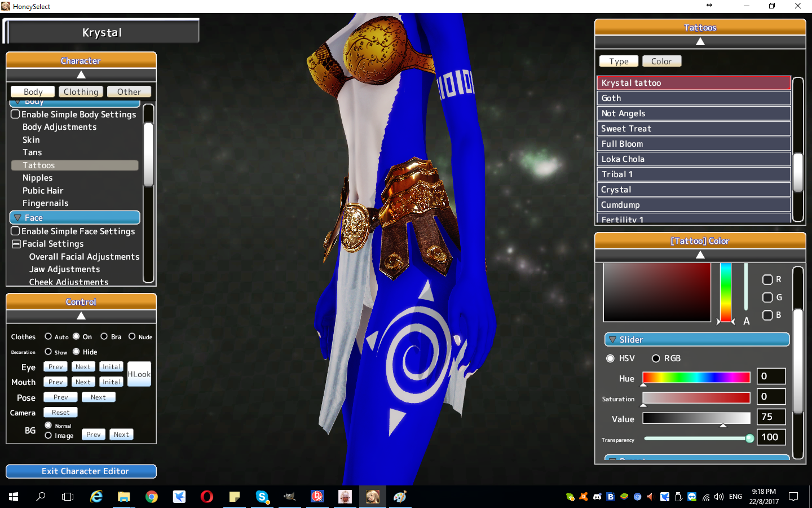Collapse Facial Settings tree node

[16, 244]
